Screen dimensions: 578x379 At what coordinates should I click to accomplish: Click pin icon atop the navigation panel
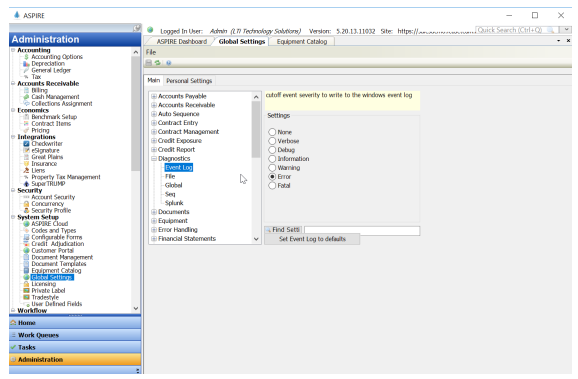pyautogui.click(x=137, y=28)
